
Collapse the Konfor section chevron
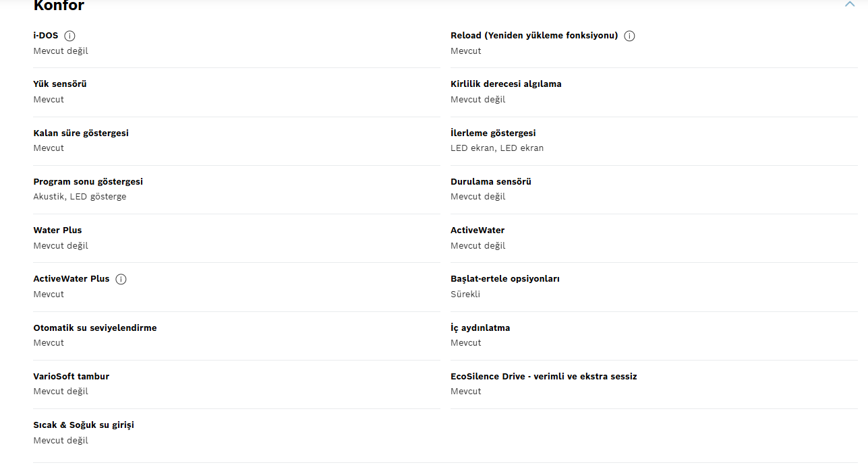pos(849,4)
